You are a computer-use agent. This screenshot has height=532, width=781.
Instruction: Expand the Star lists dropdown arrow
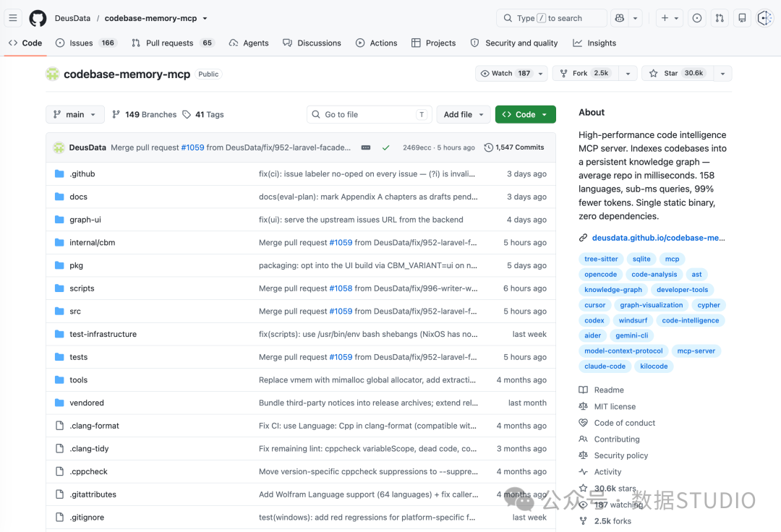pos(722,73)
